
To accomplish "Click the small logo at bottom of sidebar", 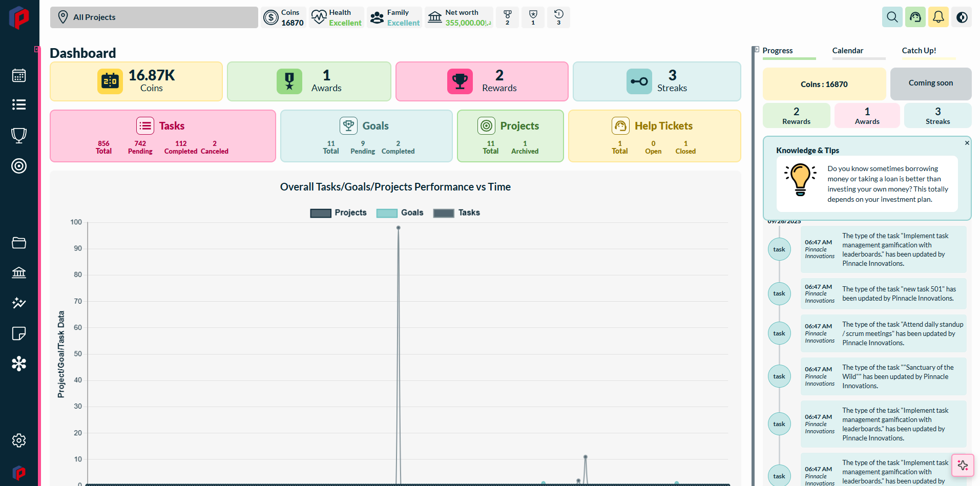I will 19,473.
